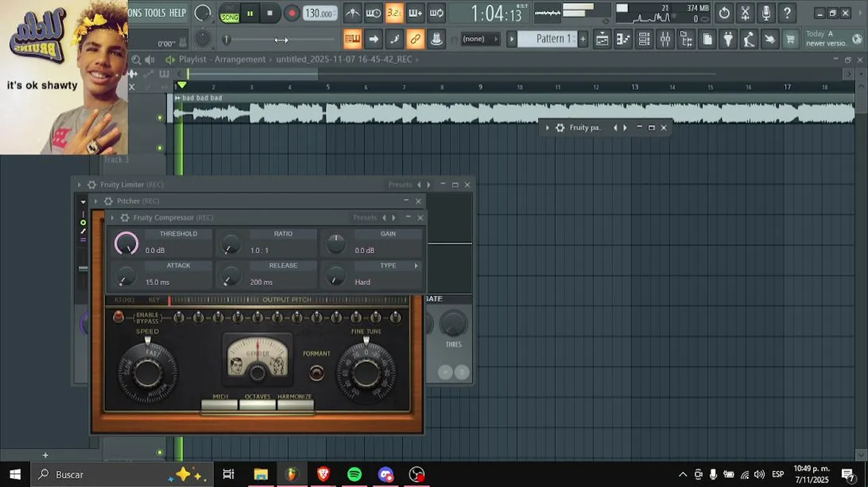Open Spotify from the taskbar
The width and height of the screenshot is (868, 487).
[x=354, y=474]
